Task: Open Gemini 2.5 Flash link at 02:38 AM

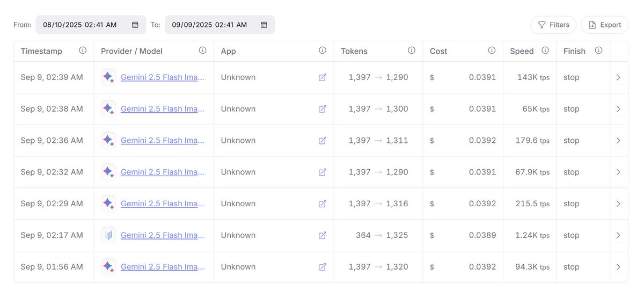Action: (x=163, y=109)
